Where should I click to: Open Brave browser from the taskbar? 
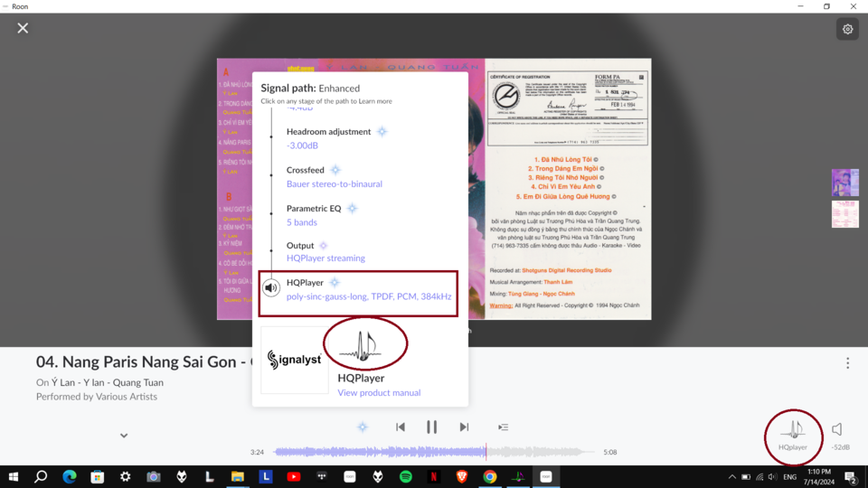[x=462, y=477]
